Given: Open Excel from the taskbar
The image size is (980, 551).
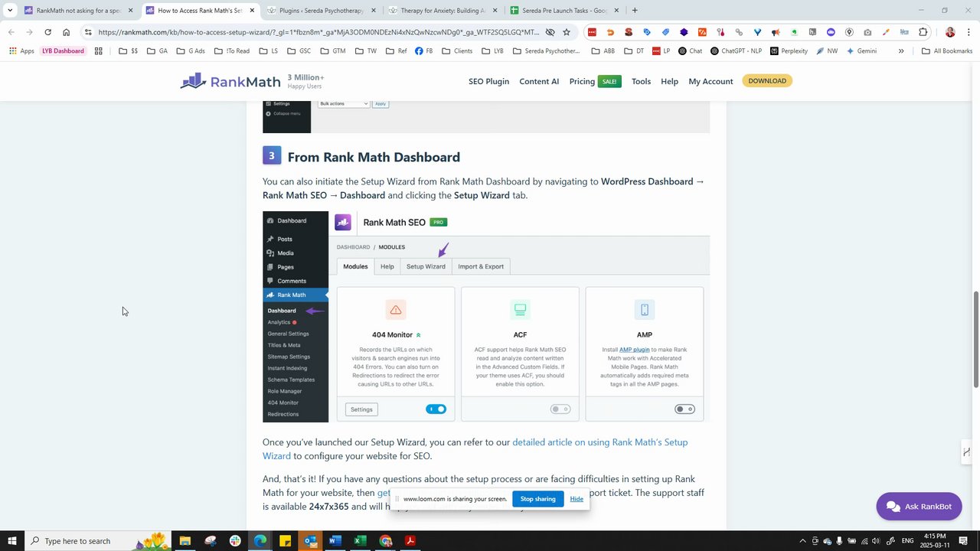Looking at the screenshot, I should click(x=360, y=541).
